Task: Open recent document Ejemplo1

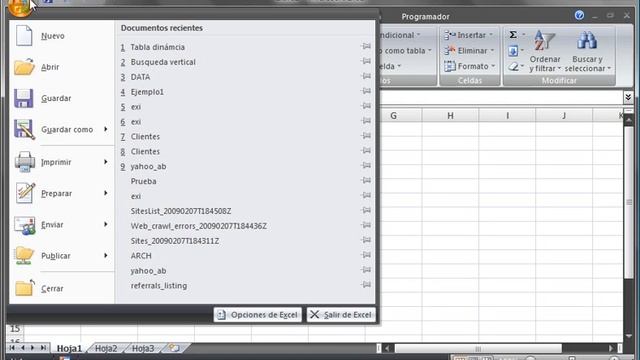Action: point(147,92)
